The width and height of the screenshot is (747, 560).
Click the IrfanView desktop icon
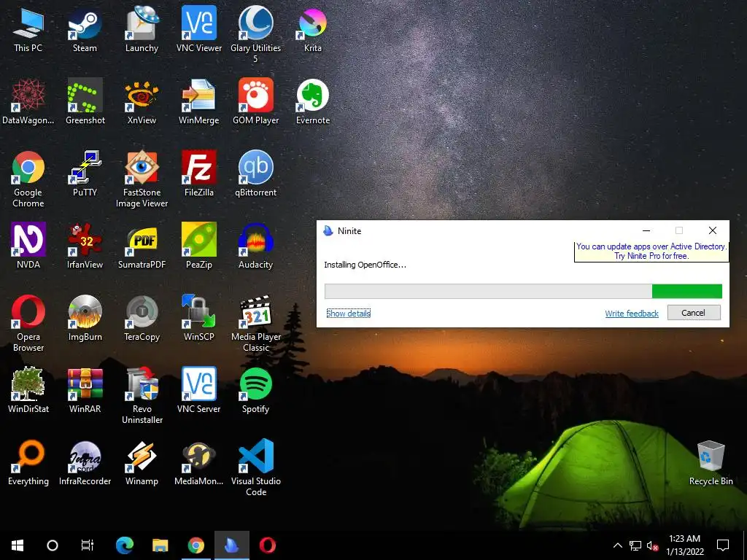click(x=85, y=246)
